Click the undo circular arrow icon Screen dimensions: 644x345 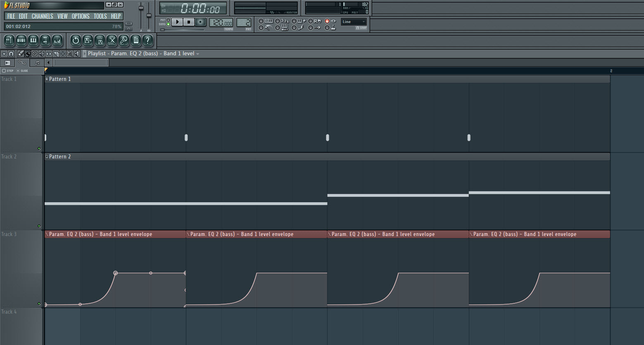[x=76, y=40]
